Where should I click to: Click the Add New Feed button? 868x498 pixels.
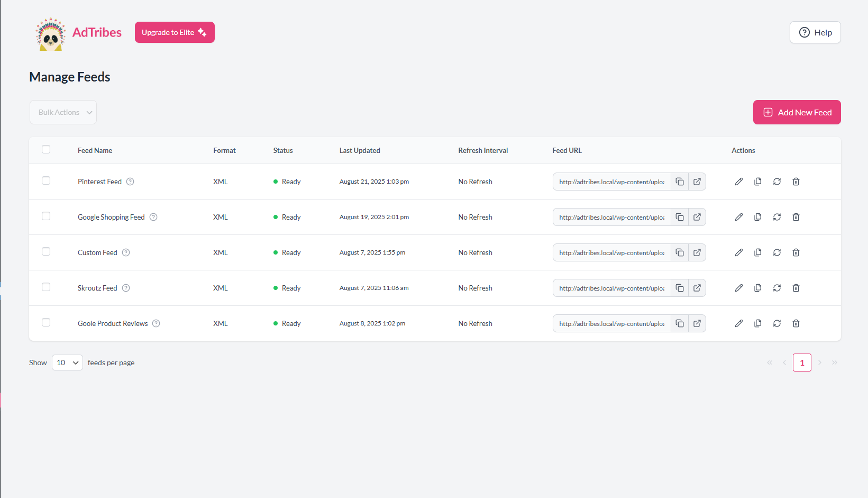pyautogui.click(x=797, y=112)
